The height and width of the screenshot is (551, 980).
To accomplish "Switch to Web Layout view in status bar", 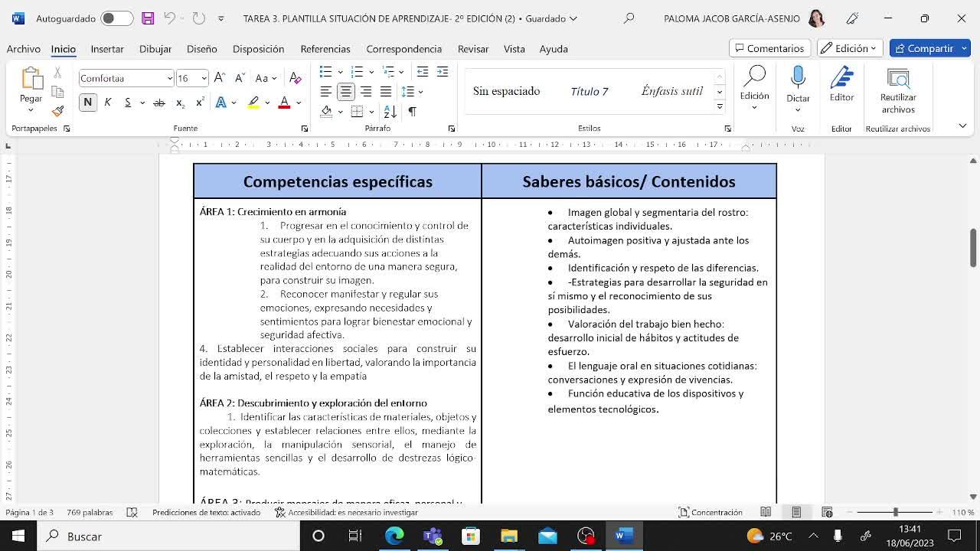I will (827, 513).
